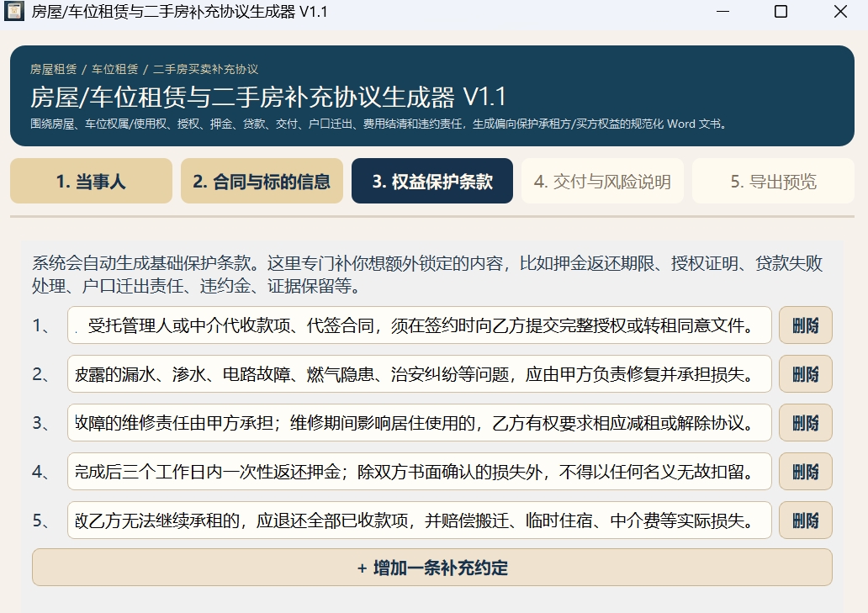Go to 4. 交付与风险说明 tab
This screenshot has height=613, width=868.
coord(602,181)
